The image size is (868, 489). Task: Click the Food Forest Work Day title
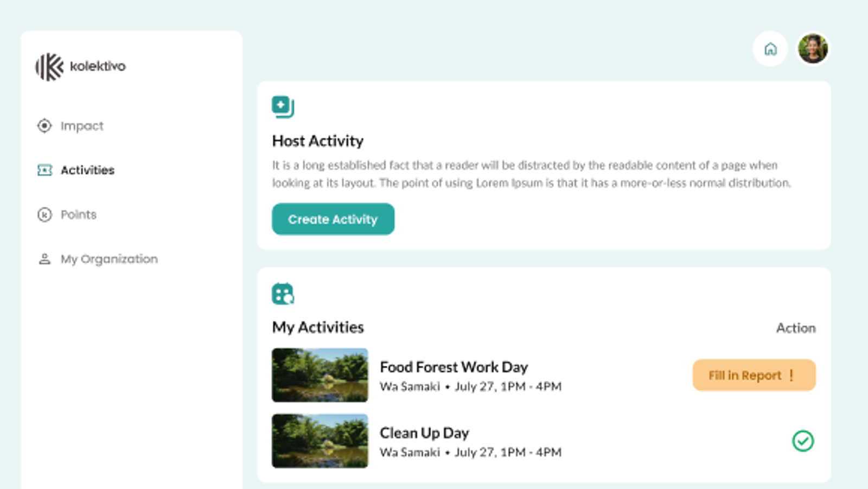454,367
